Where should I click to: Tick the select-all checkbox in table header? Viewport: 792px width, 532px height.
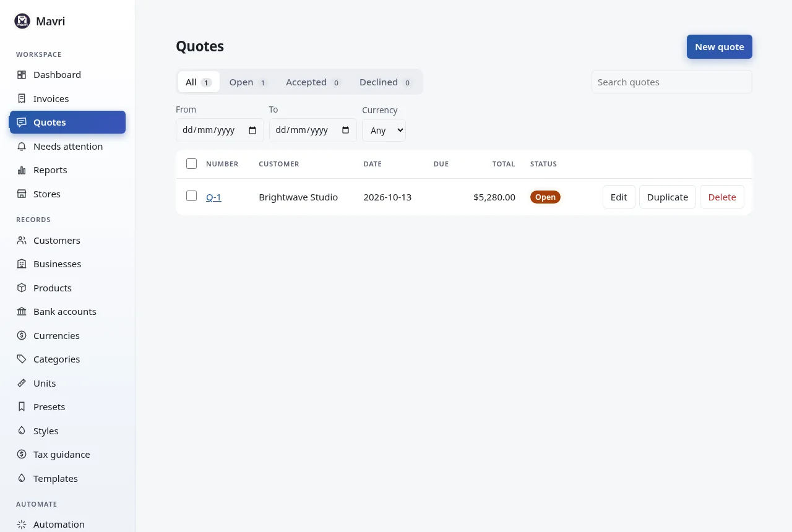tap(191, 164)
